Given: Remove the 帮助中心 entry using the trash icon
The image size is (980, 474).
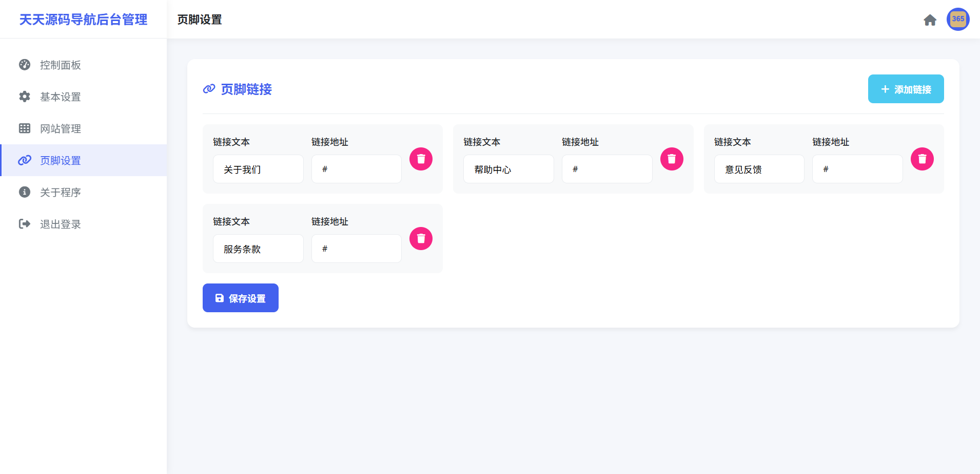Looking at the screenshot, I should click(x=671, y=159).
